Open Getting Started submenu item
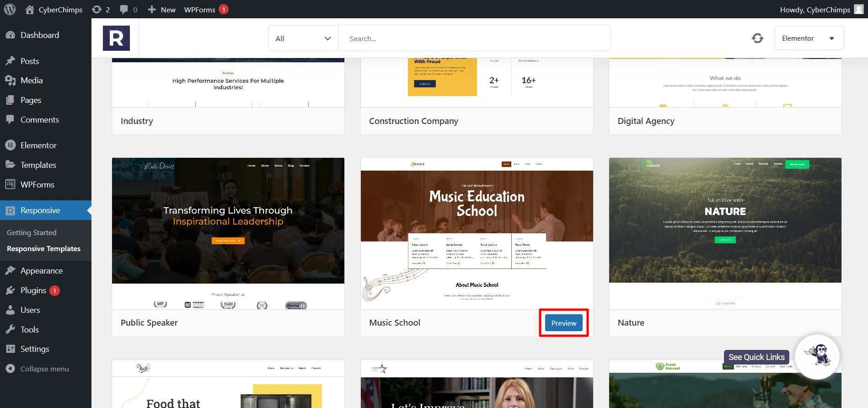 (x=32, y=233)
